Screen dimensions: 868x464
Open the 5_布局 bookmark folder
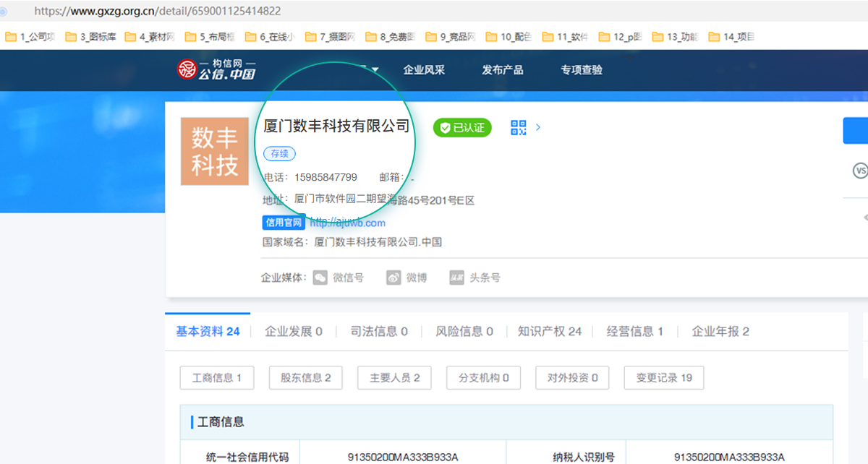pyautogui.click(x=210, y=37)
